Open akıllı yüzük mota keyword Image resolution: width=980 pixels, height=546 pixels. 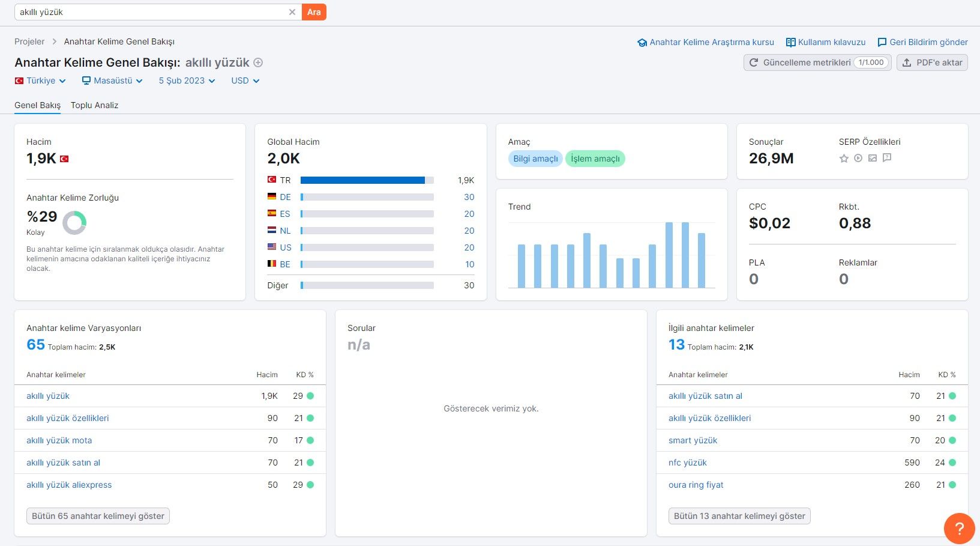(x=59, y=440)
